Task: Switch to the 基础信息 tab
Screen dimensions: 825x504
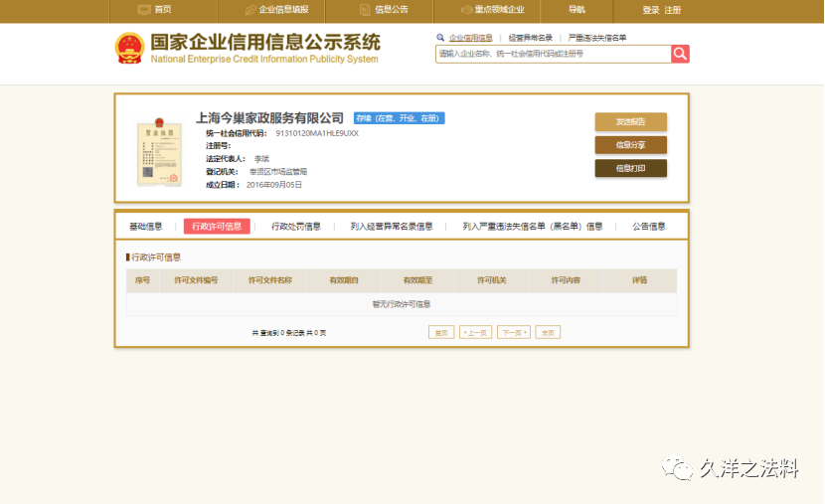Action: pos(146,227)
